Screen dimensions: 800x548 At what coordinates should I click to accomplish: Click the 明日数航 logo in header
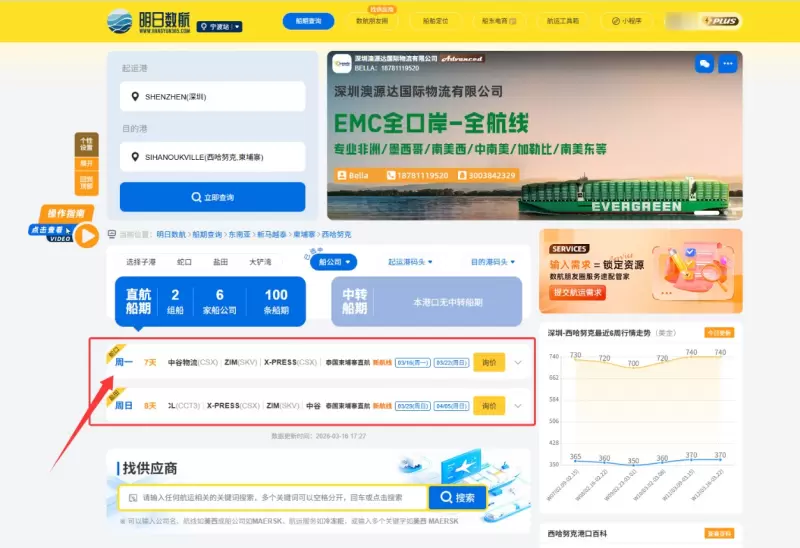pyautogui.click(x=148, y=21)
